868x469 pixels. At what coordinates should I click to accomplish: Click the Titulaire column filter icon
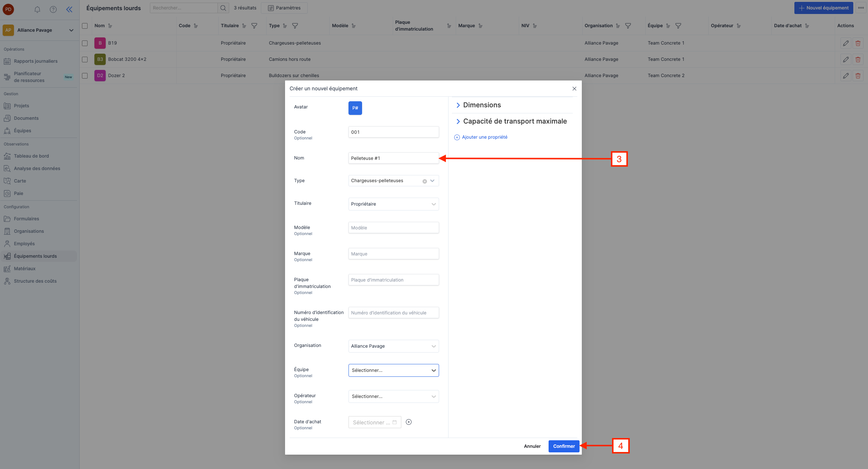[254, 26]
